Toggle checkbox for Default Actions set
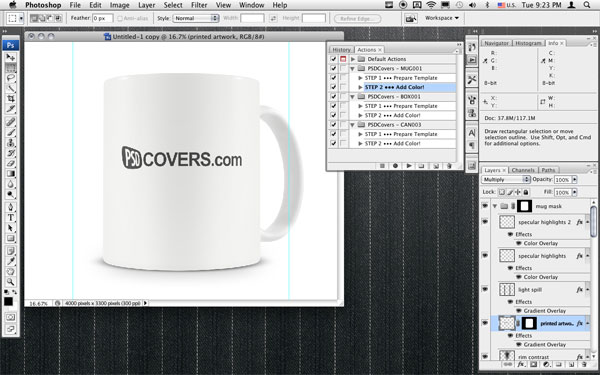Image resolution: width=600 pixels, height=375 pixels. pos(333,59)
